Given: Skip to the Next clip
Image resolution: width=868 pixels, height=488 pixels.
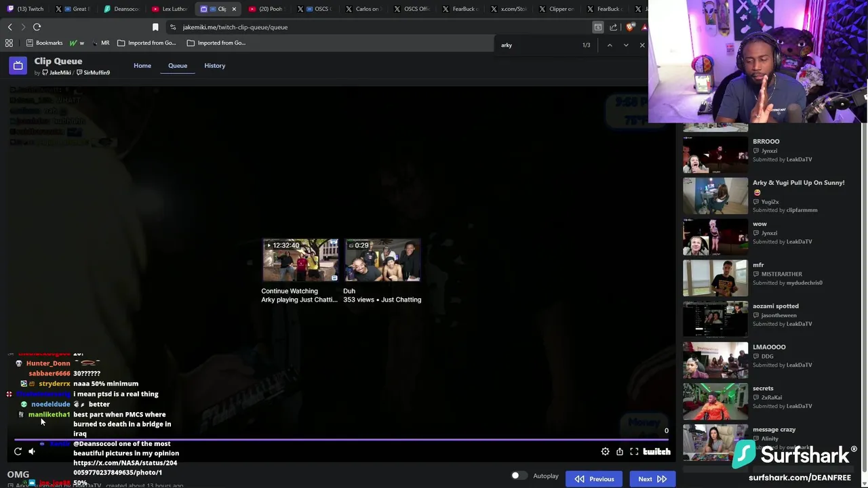Looking at the screenshot, I should click(652, 479).
